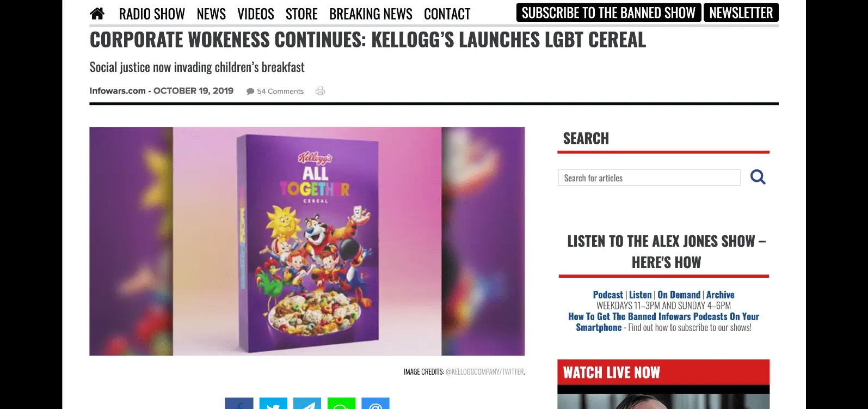Image resolution: width=868 pixels, height=409 pixels.
Task: Share the article on Twitter
Action: tap(273, 404)
